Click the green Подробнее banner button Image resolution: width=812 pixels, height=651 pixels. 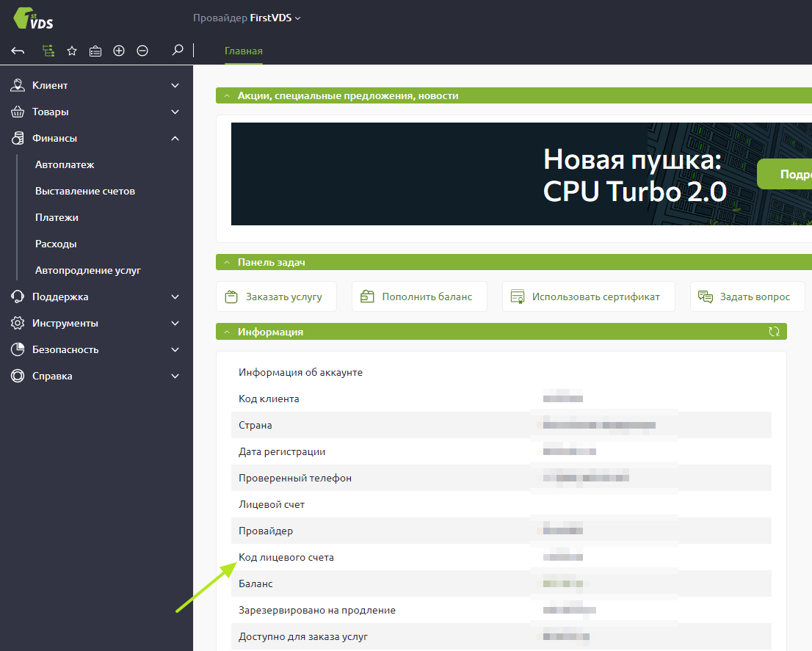(x=785, y=175)
